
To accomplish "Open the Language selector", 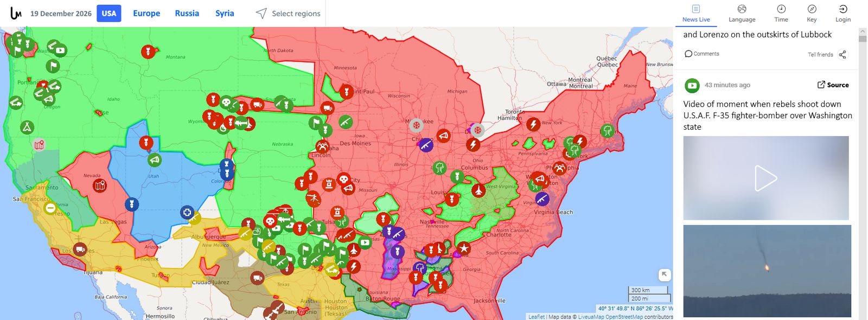I will tap(742, 14).
